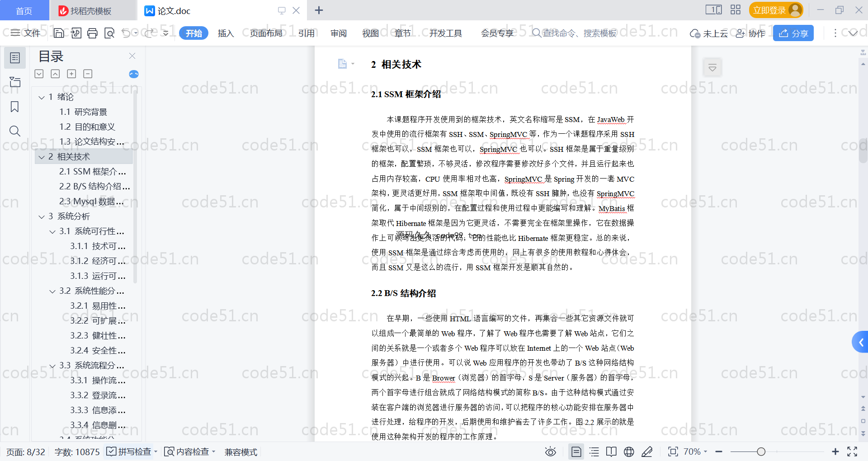Collapse the 3.2 系统性能分 node
The height and width of the screenshot is (461, 868).
coord(52,291)
